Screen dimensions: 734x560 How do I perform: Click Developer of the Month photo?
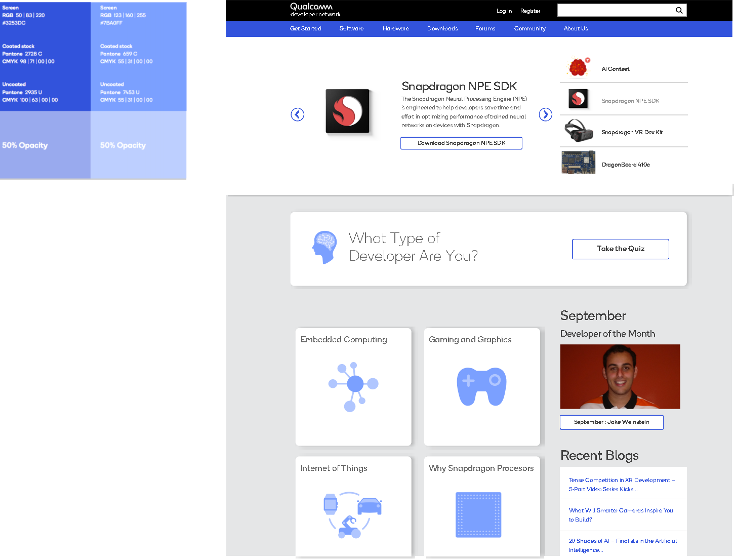click(x=620, y=377)
